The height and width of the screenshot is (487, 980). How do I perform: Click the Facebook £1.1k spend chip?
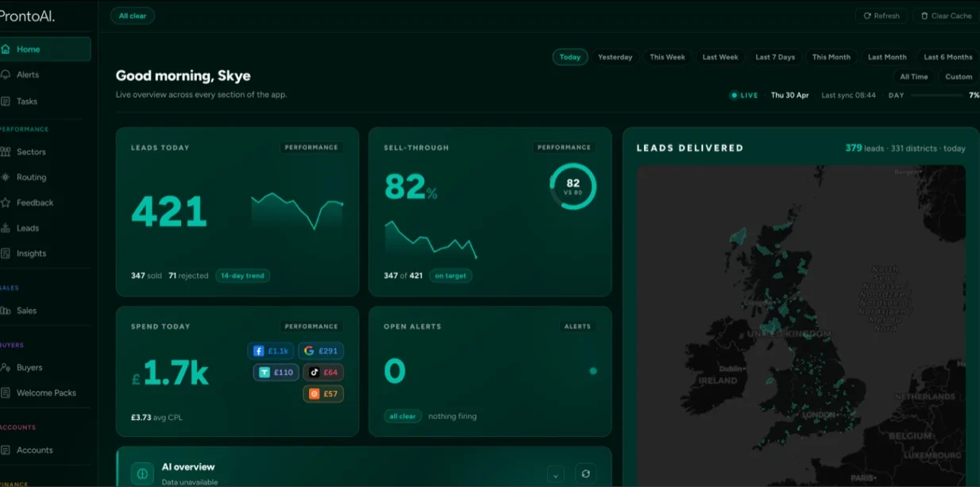point(271,350)
